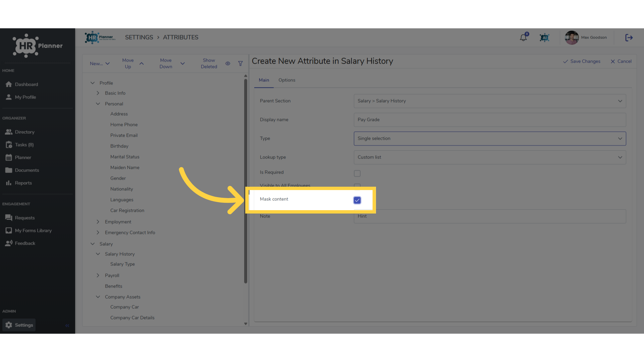Check the Is Required checkbox
This screenshot has width=644, height=362.
click(x=357, y=173)
